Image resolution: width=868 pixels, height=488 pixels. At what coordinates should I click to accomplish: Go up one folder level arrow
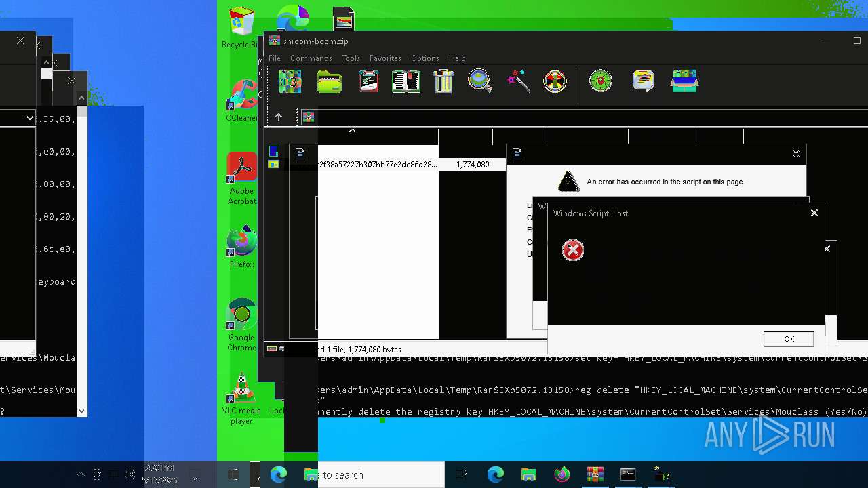(278, 117)
